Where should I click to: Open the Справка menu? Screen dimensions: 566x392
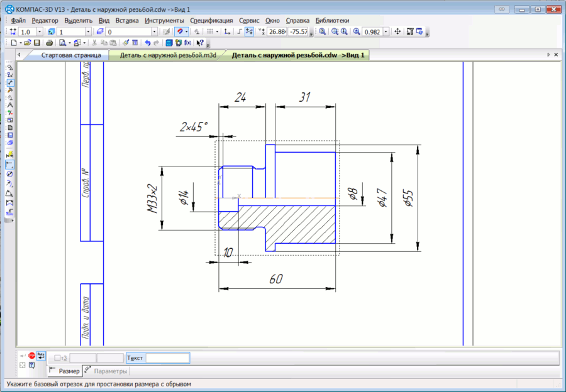click(x=297, y=21)
